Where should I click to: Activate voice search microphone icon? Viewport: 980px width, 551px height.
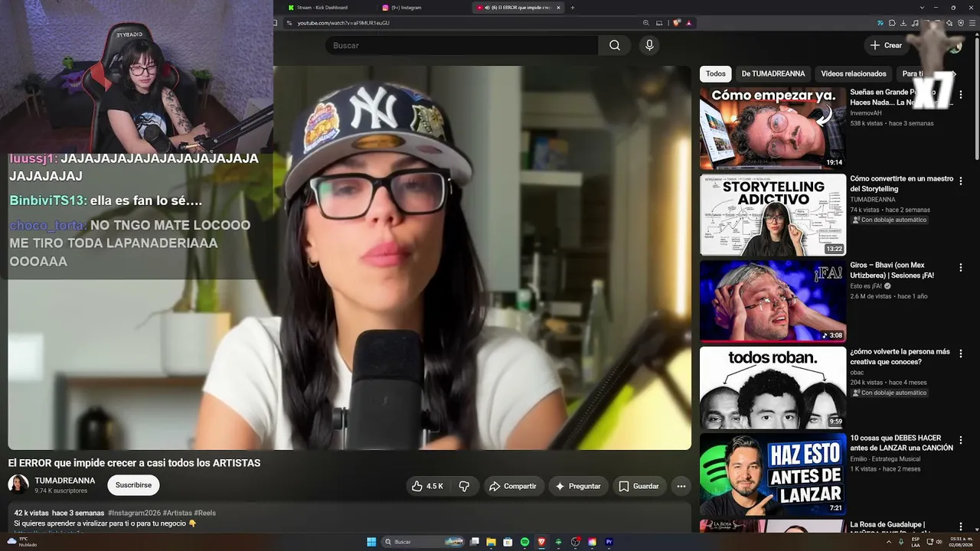pyautogui.click(x=649, y=45)
